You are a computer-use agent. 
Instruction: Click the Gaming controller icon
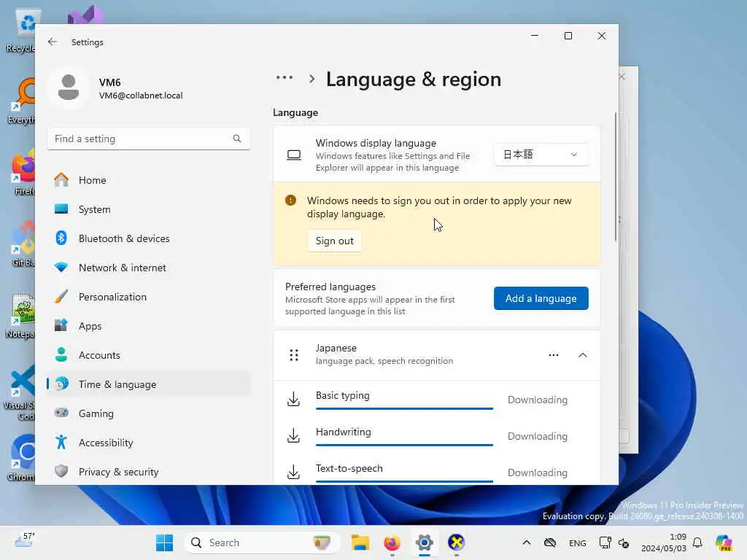pyautogui.click(x=61, y=413)
